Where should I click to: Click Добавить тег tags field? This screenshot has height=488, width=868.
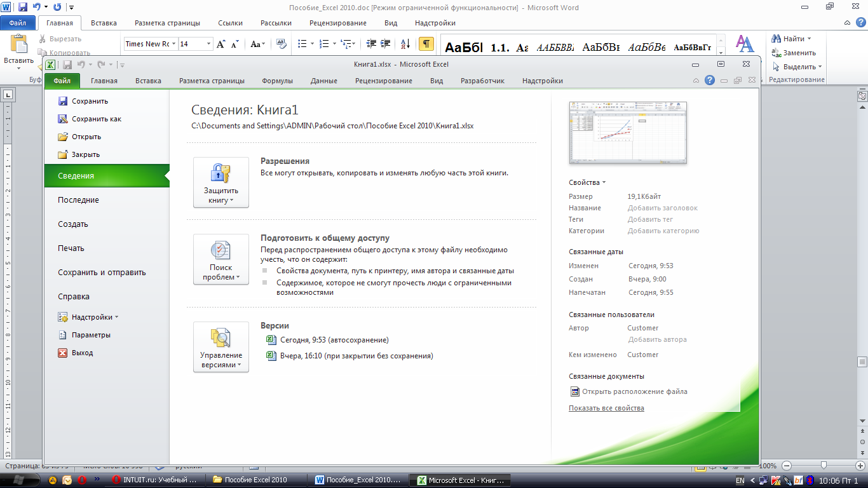(x=650, y=219)
